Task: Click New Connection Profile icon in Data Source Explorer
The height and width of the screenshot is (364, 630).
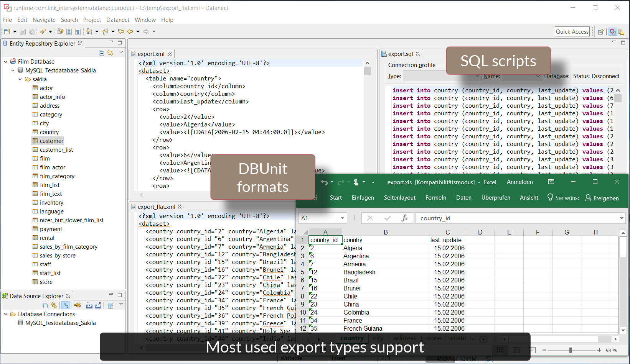Action: [x=78, y=305]
